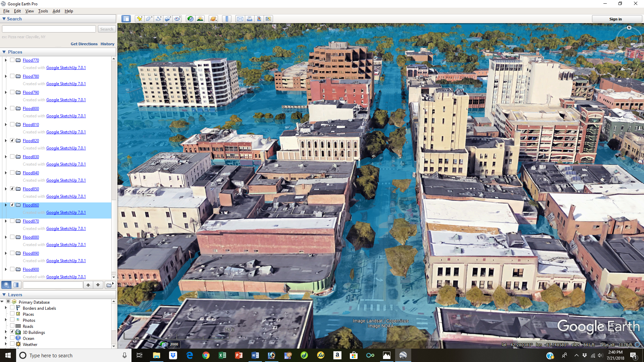Toggle the sidebar visibility button

(126, 19)
